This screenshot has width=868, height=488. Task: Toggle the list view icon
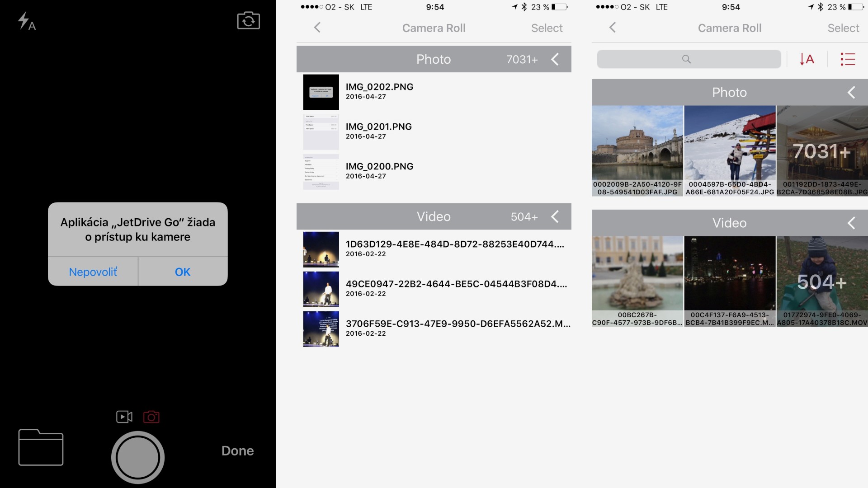coord(848,59)
